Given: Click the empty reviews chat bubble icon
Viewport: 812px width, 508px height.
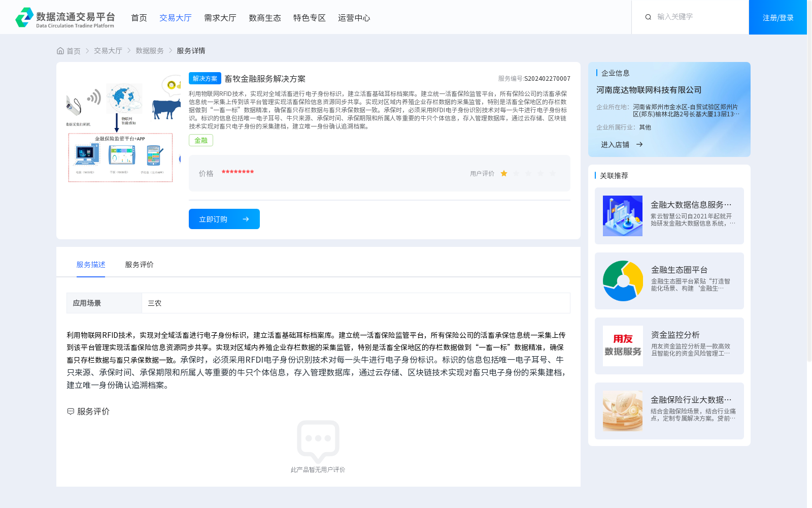Looking at the screenshot, I should click(318, 441).
